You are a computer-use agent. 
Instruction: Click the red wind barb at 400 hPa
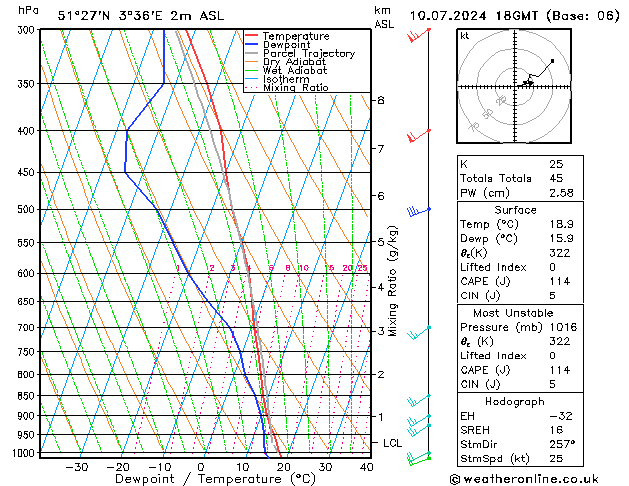coord(419,136)
